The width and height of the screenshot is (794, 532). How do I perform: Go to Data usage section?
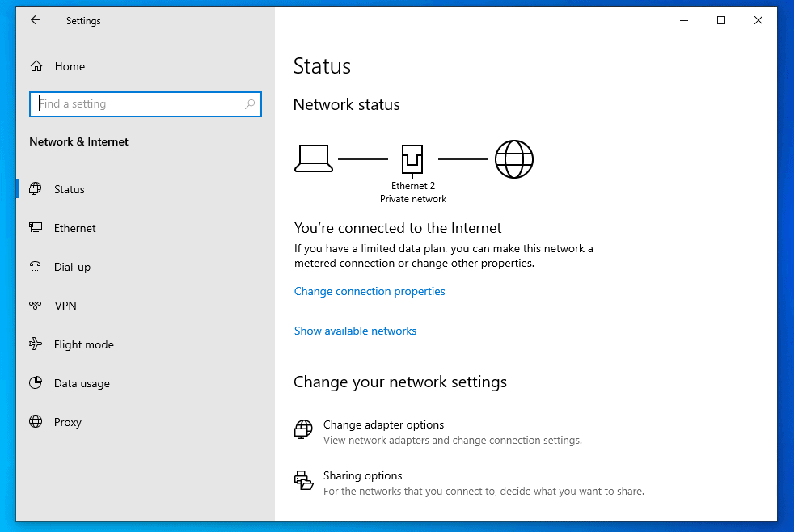coord(82,384)
